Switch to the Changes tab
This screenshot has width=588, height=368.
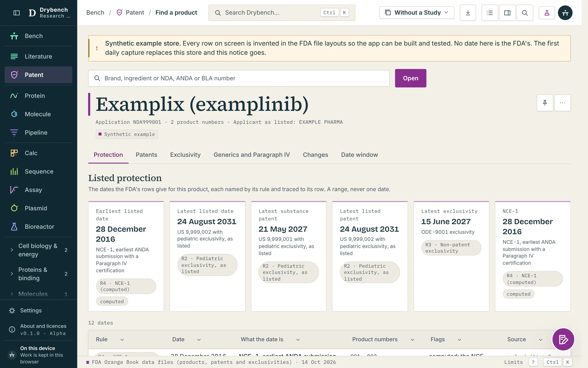pyautogui.click(x=315, y=155)
